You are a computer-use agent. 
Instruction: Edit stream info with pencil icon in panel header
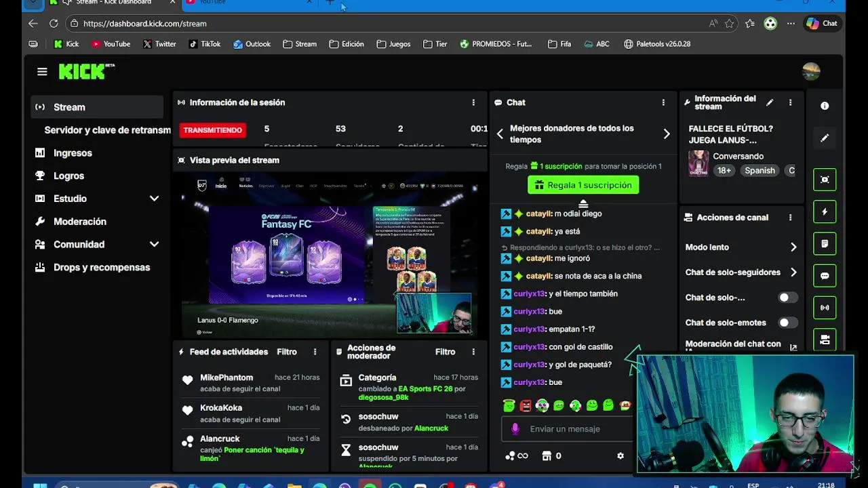point(770,102)
